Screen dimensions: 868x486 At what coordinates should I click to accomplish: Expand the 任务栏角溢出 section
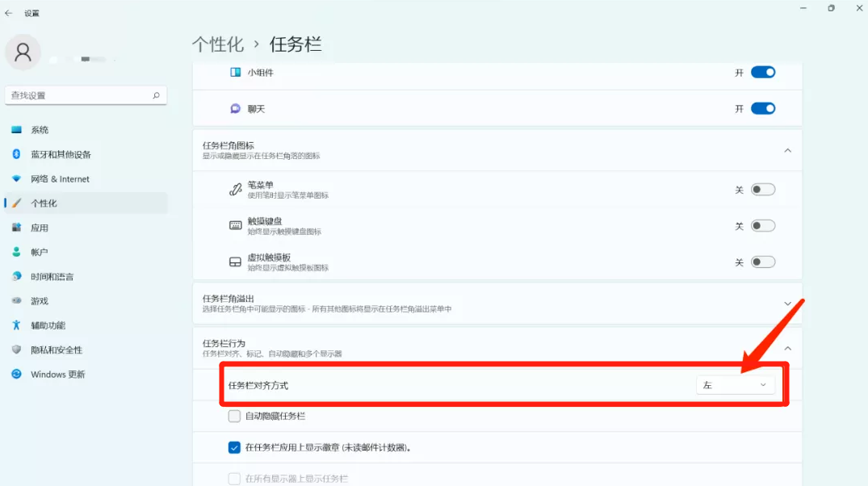[788, 304]
